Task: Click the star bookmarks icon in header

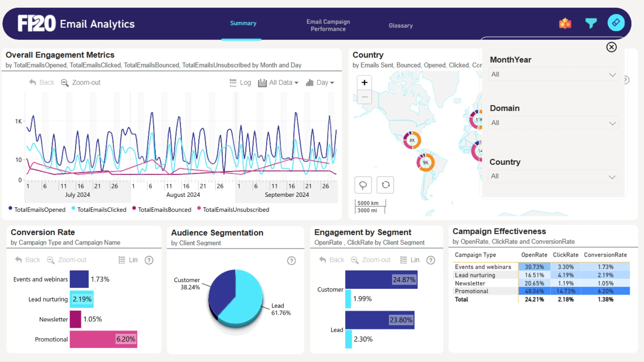Action: click(565, 23)
